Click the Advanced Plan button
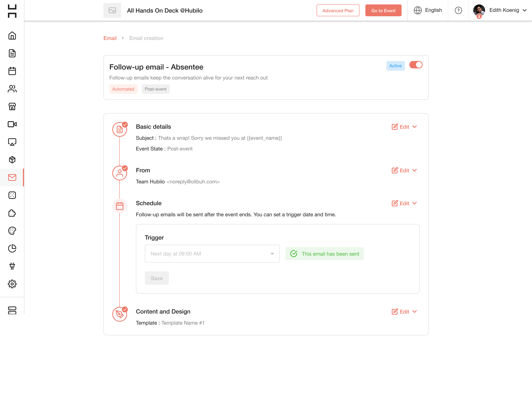532x420 pixels. point(338,10)
